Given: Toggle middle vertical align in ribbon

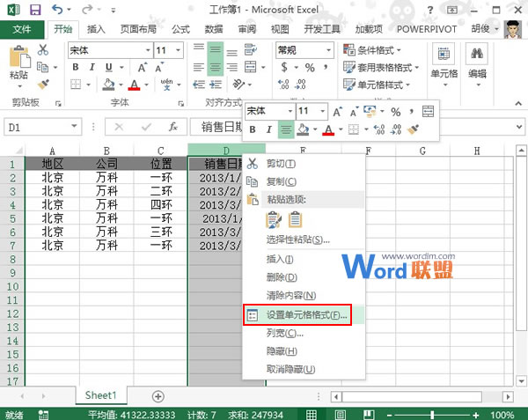Looking at the screenshot, I should (216, 50).
